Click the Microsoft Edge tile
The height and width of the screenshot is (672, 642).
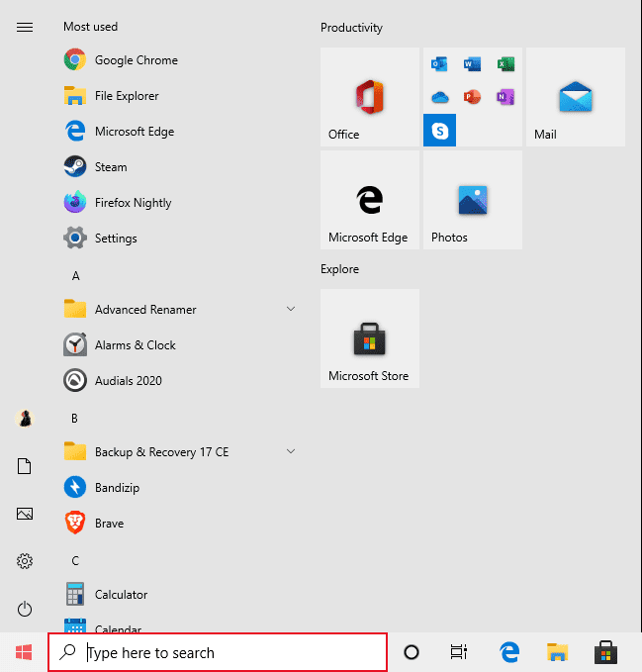(370, 200)
